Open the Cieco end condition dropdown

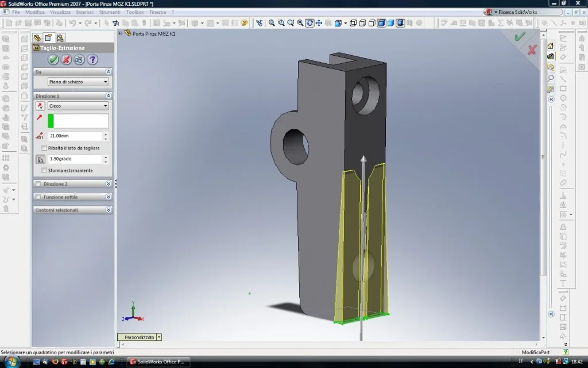tap(78, 106)
